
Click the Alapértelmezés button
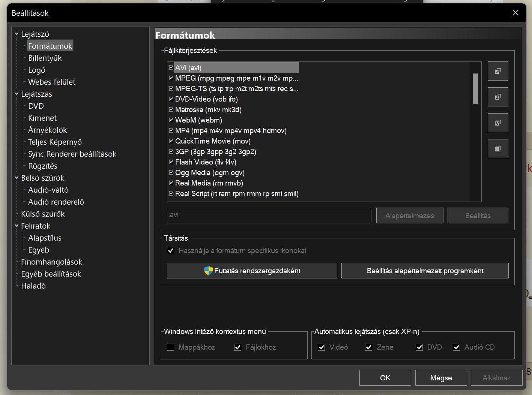pos(410,215)
